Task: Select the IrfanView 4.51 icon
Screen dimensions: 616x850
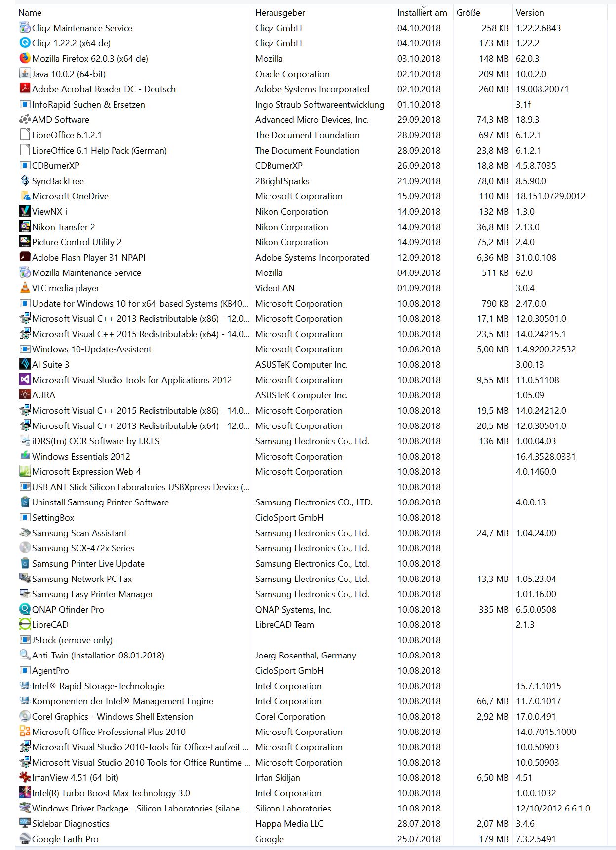Action: (x=25, y=777)
